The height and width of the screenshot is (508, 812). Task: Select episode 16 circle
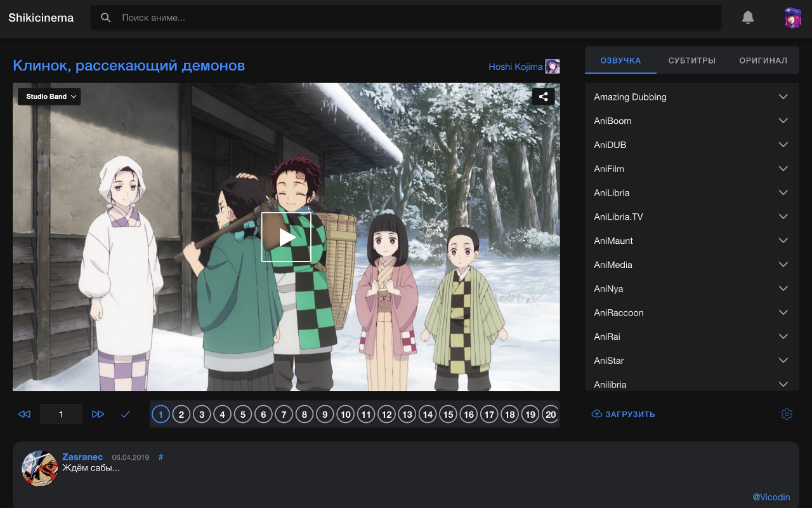pos(469,415)
